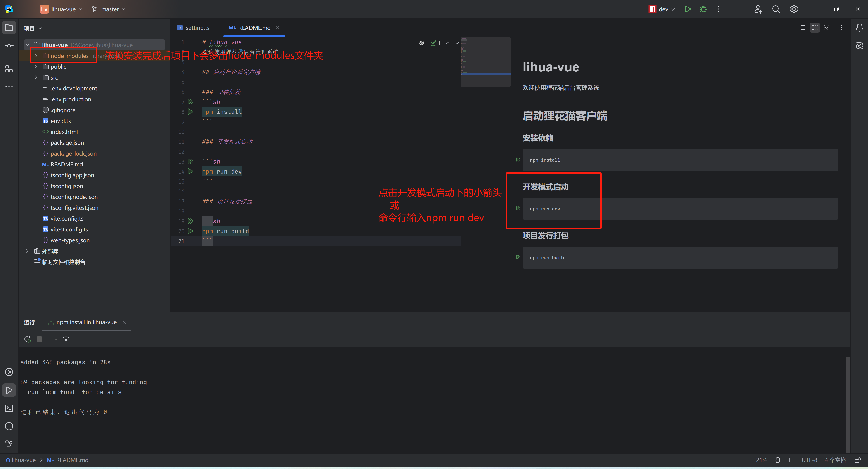Open the main hamburger menu

click(27, 9)
